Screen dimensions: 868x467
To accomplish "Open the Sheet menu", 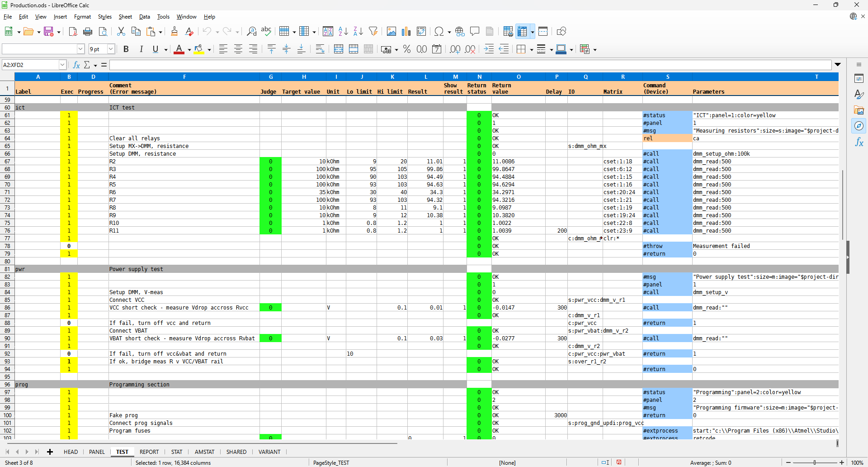I will (125, 17).
